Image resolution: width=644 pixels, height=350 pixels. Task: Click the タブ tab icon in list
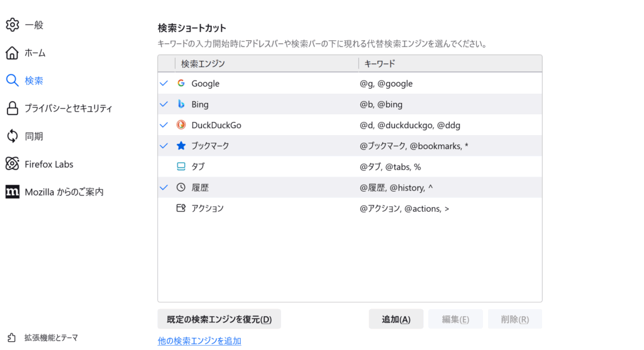point(181,167)
